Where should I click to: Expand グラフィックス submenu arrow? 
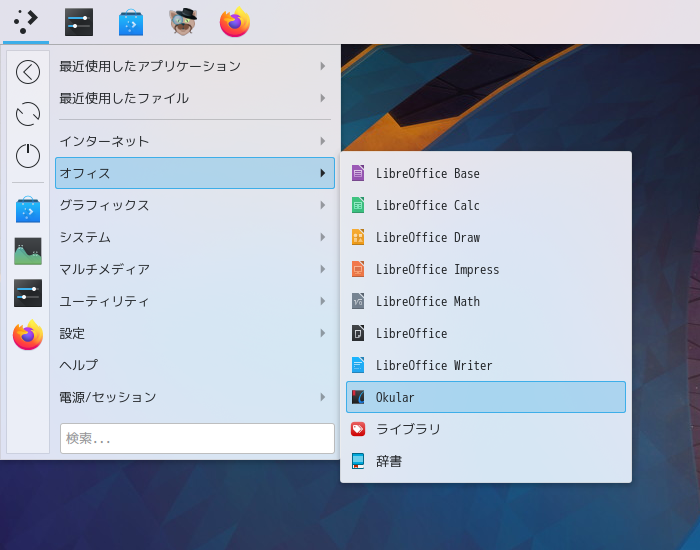pyautogui.click(x=323, y=205)
